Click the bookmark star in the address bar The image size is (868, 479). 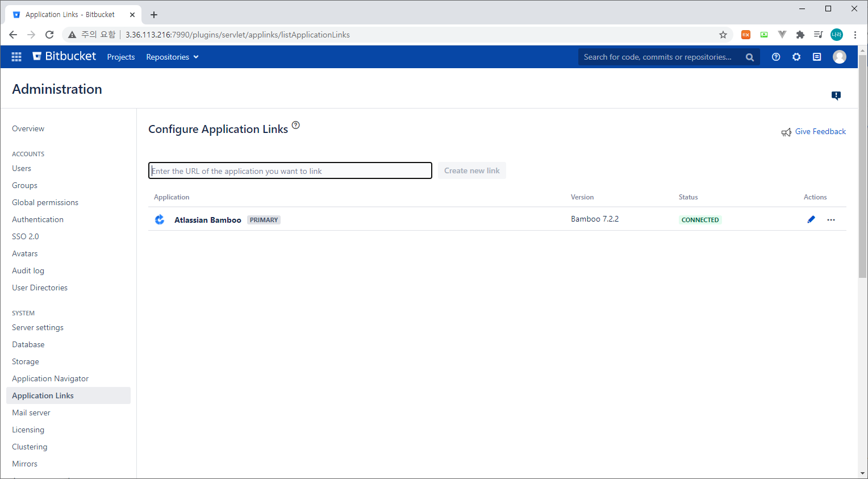coord(723,35)
